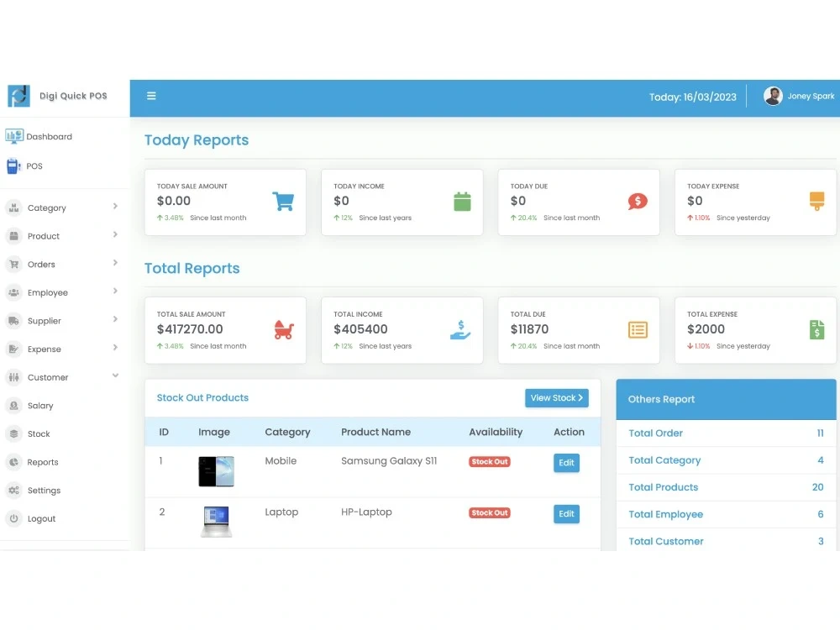Click the Reports pie chart icon

click(14, 462)
